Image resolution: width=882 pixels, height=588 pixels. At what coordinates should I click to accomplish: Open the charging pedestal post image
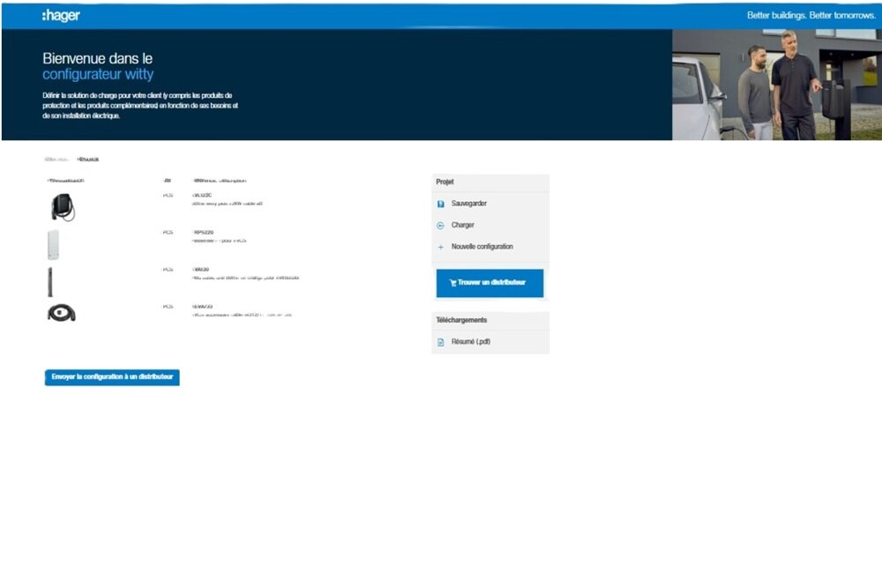click(x=50, y=282)
